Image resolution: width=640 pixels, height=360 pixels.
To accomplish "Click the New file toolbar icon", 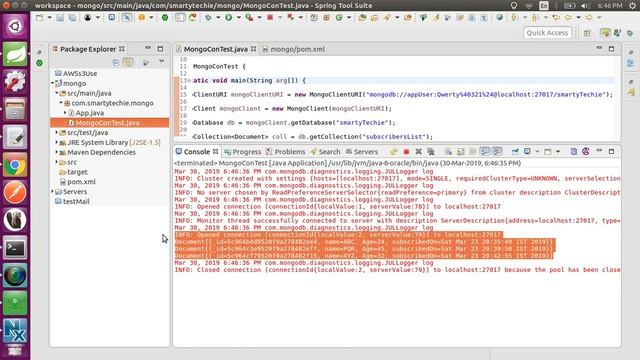I will (40, 18).
